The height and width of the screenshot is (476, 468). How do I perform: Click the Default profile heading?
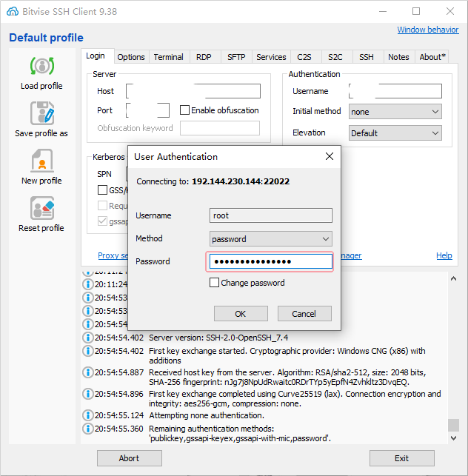tap(46, 38)
